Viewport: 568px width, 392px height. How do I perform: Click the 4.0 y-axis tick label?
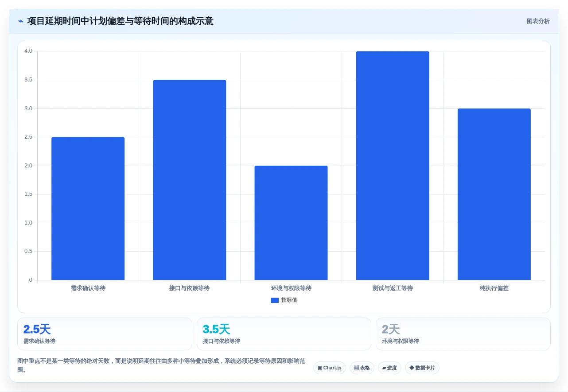pyautogui.click(x=28, y=51)
